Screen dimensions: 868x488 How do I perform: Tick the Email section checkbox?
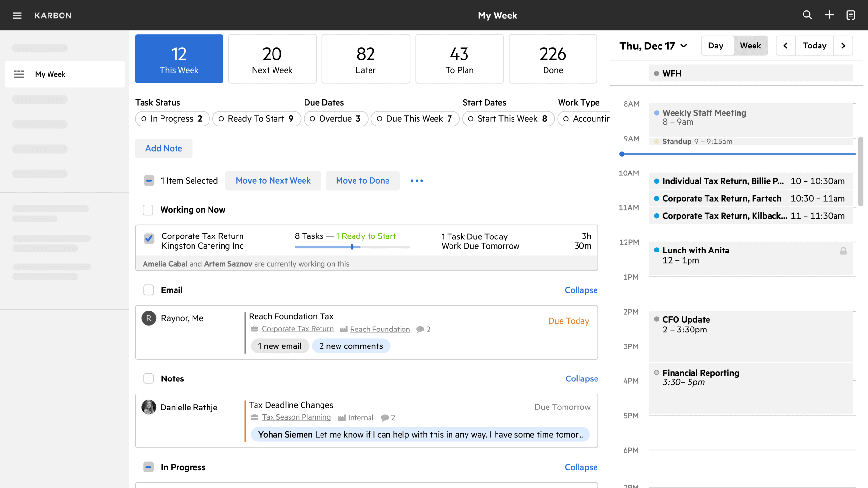coord(148,290)
